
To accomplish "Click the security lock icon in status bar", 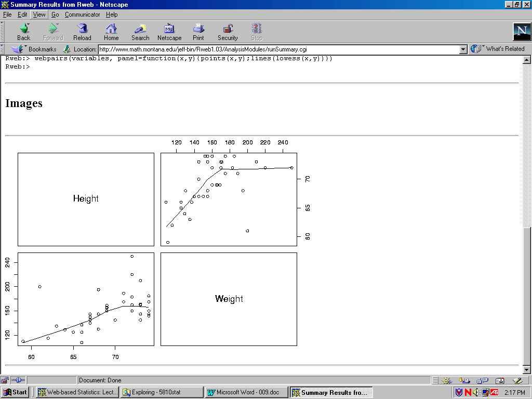I will 6,380.
